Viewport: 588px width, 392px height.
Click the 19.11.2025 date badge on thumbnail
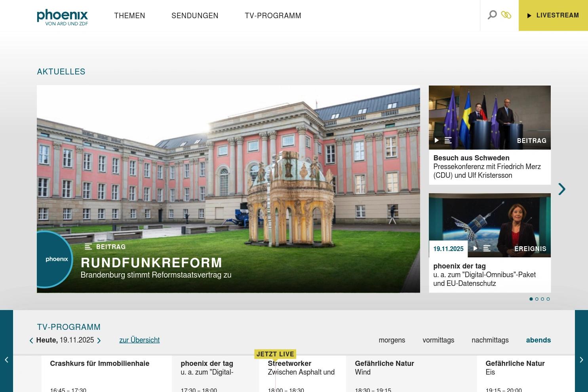(448, 249)
